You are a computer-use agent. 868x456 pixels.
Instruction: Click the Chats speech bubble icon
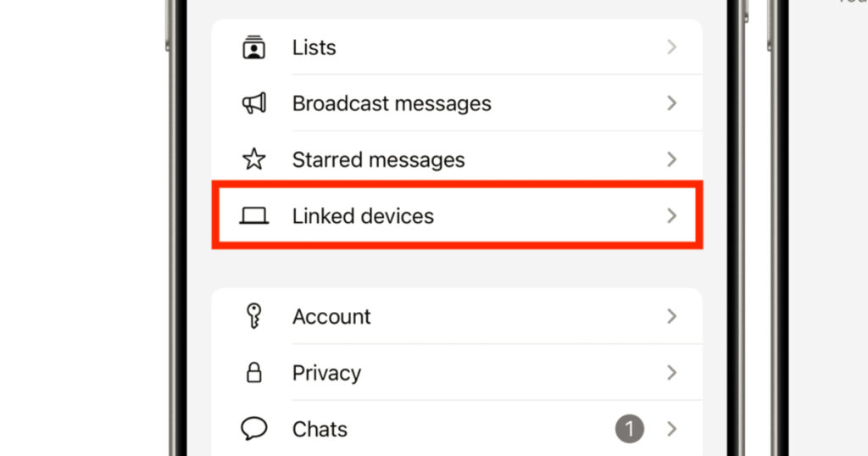[253, 429]
